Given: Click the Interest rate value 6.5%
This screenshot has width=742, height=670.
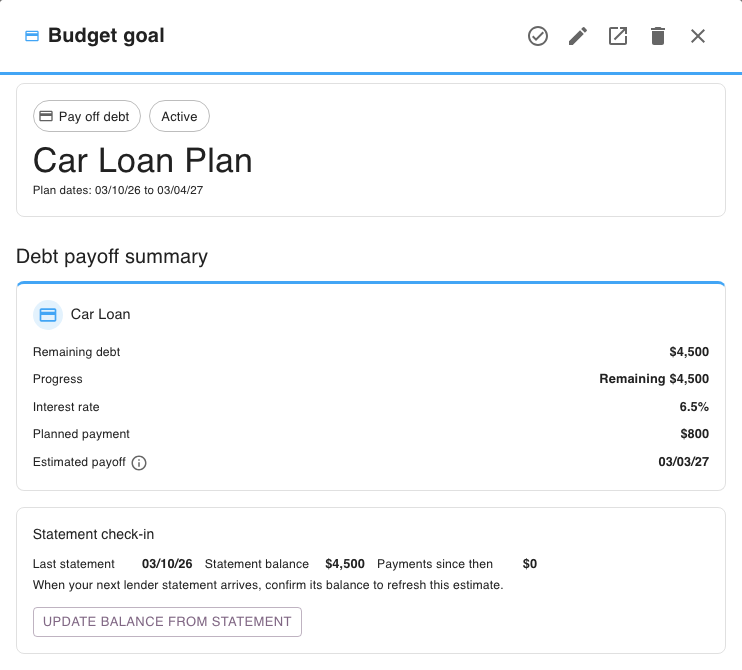Looking at the screenshot, I should [694, 406].
